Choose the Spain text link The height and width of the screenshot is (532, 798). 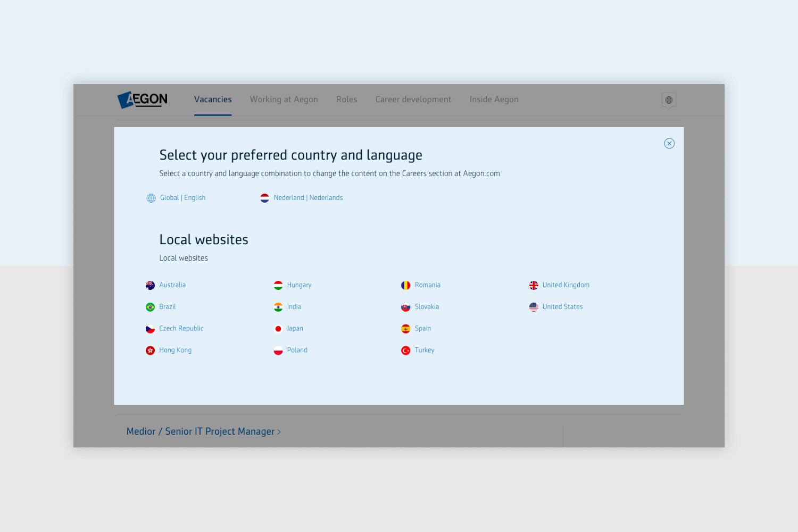click(423, 329)
